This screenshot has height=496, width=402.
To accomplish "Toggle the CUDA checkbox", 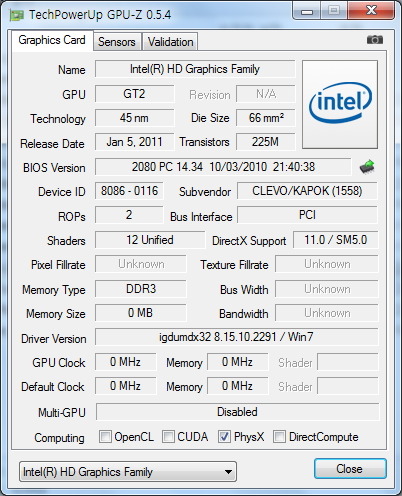I will (x=168, y=436).
